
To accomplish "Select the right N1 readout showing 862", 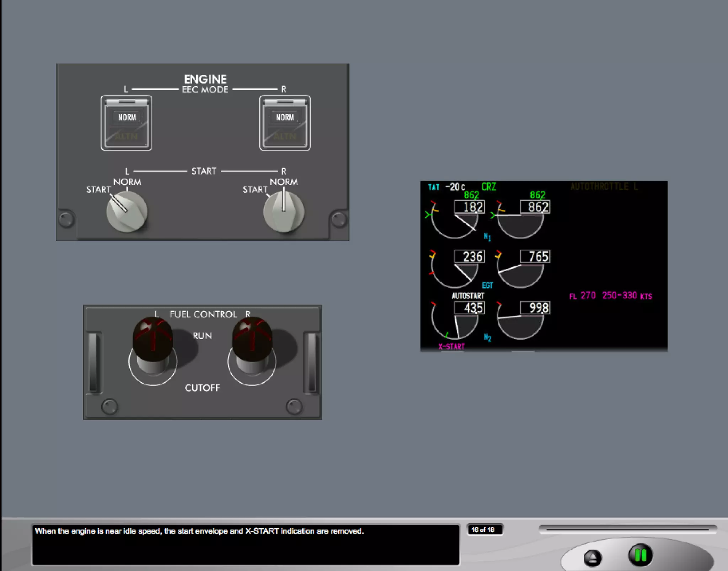I will point(535,207).
